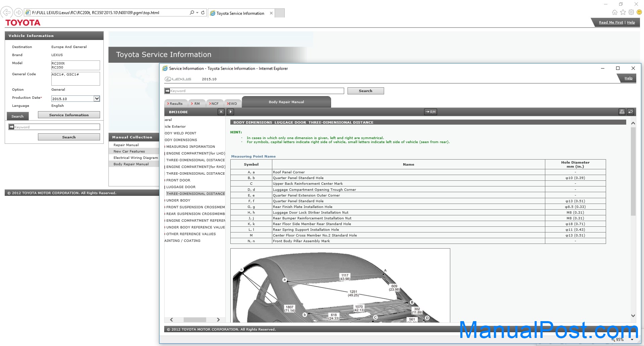Open PAINTING / COATING tree item
Screen dimensions: 644x346
pos(182,241)
